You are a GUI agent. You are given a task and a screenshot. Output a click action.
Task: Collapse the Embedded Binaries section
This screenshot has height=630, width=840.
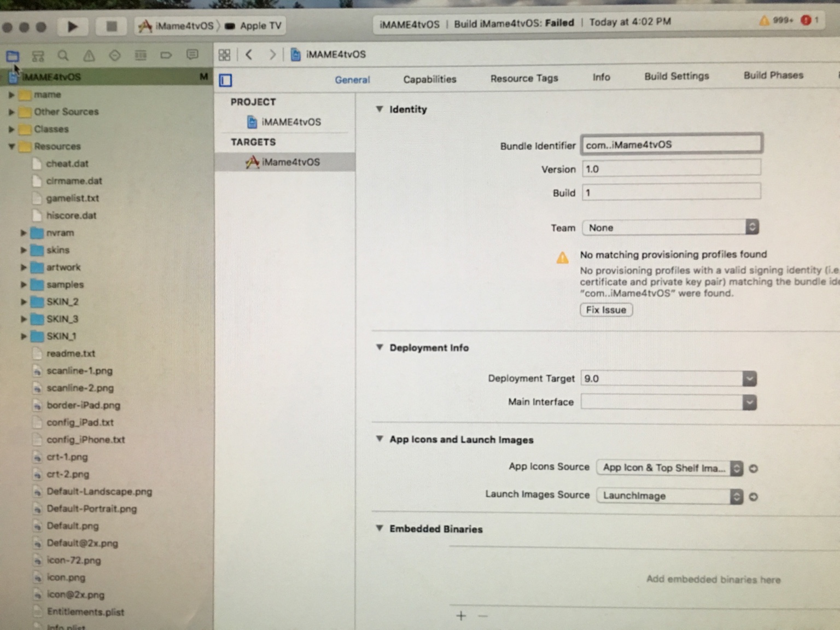(x=379, y=528)
